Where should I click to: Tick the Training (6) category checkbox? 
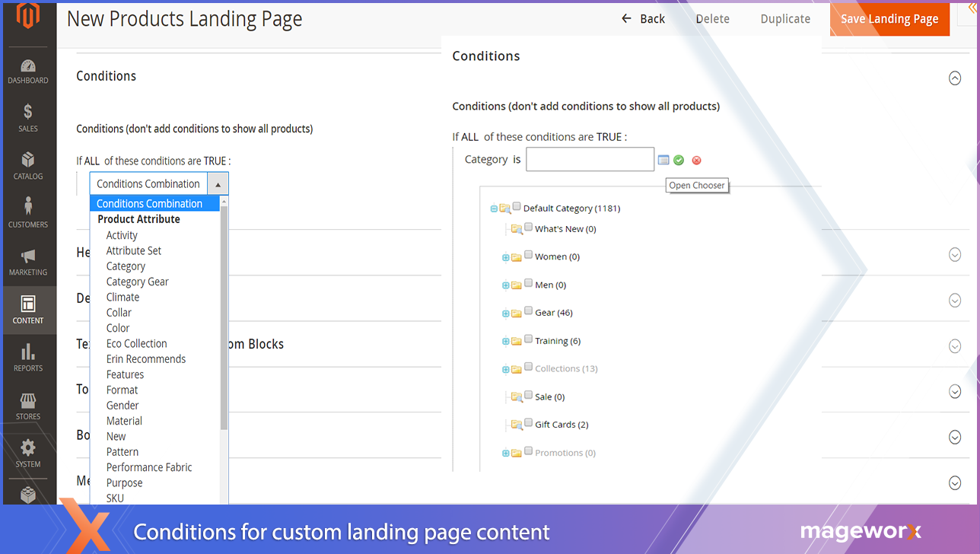tap(528, 339)
